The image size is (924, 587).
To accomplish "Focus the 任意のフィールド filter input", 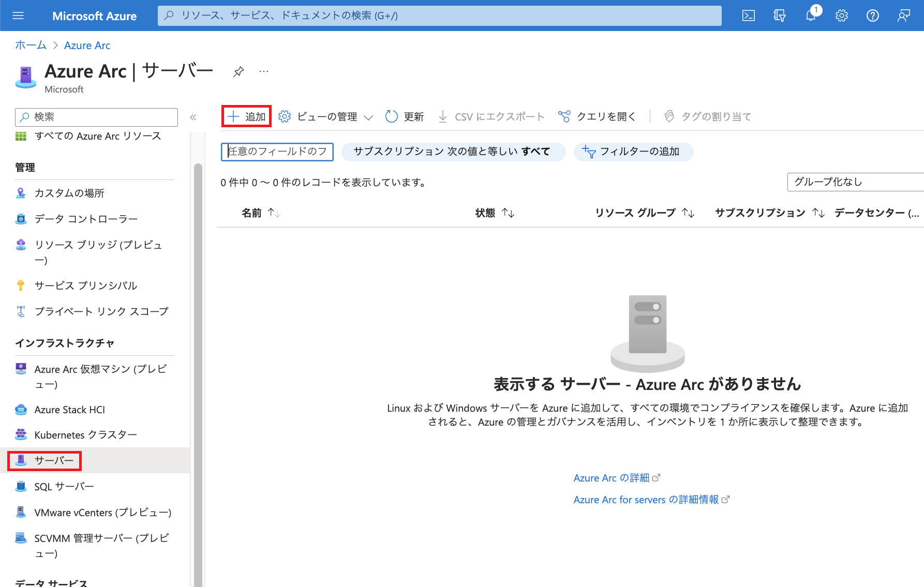I will pyautogui.click(x=277, y=152).
